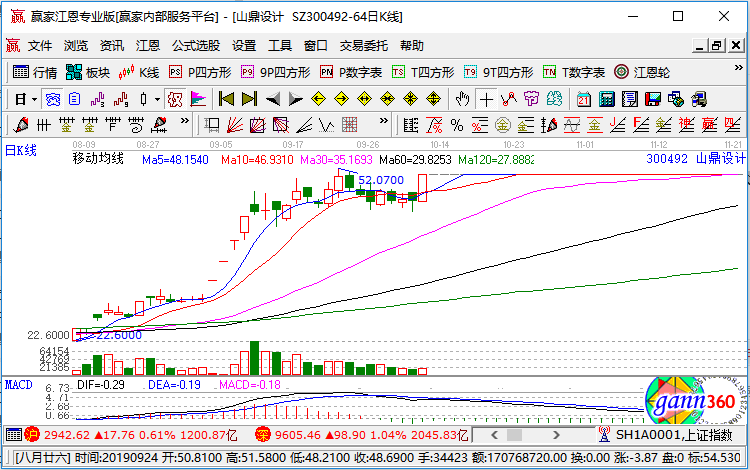750x470 pixels.
Task: Click the candlestick chart type icon
Action: (143, 99)
